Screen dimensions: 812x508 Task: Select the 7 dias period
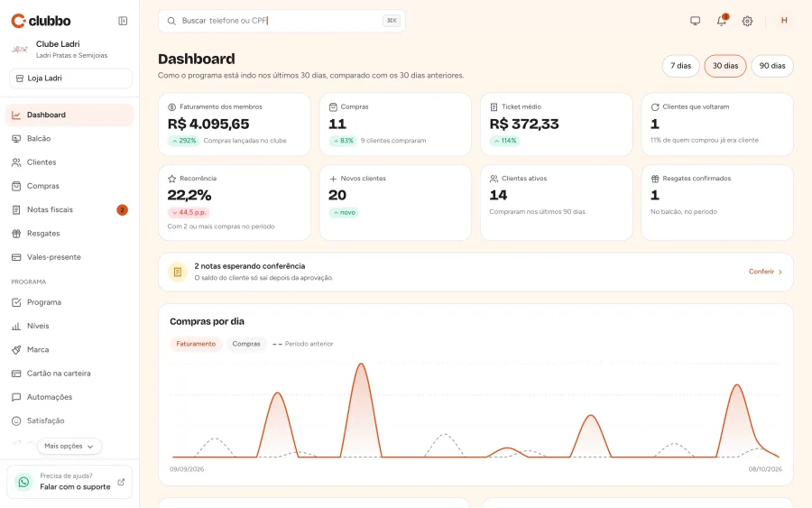[680, 66]
